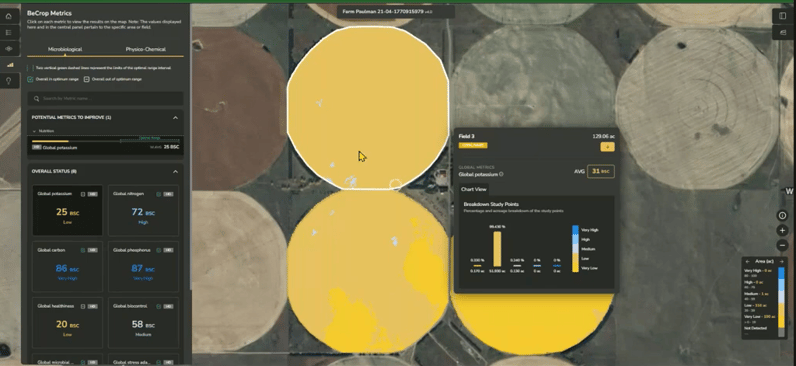Zoom out with the minus map button
The image size is (796, 366).
tap(782, 246)
